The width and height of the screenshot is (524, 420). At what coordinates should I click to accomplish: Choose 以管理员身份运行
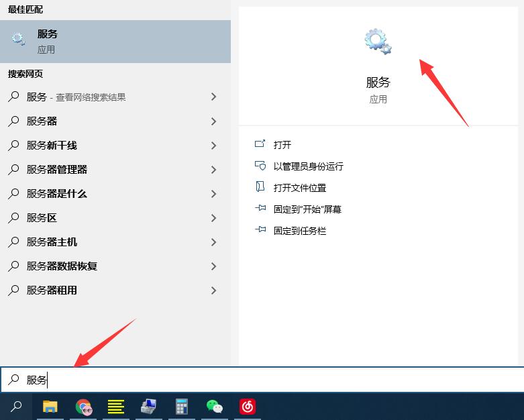(309, 166)
